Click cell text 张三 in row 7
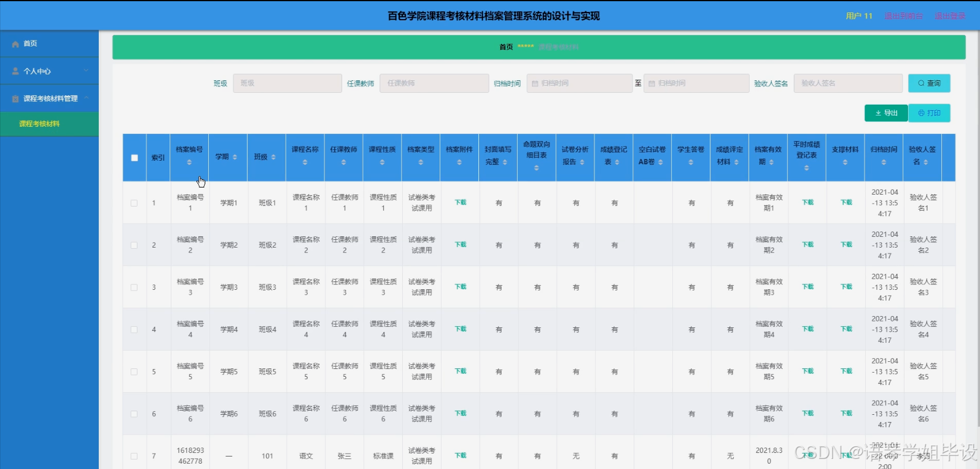980x469 pixels. (x=345, y=457)
